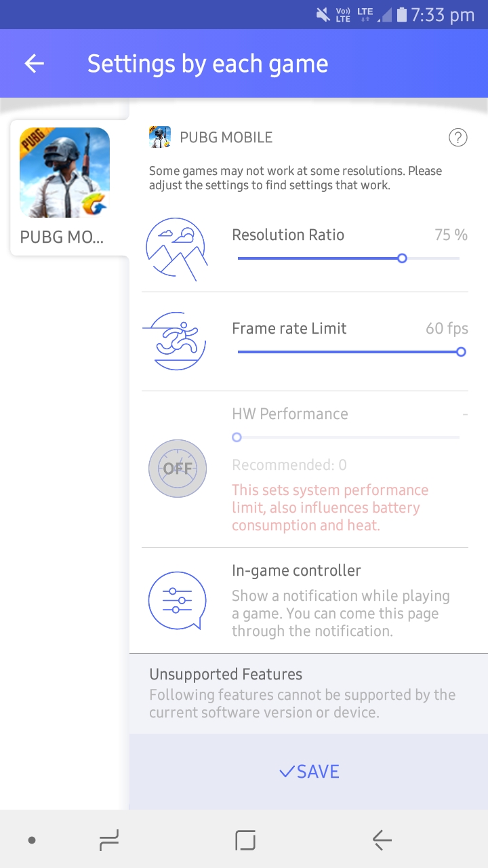This screenshot has height=868, width=488.
Task: Tap the back arrow in the header
Action: pyautogui.click(x=34, y=64)
